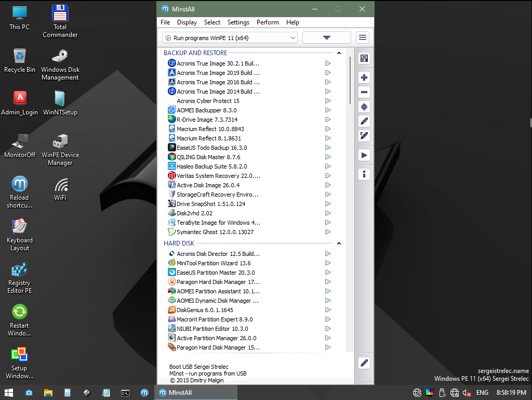Click the minus remove item icon

pyautogui.click(x=364, y=92)
